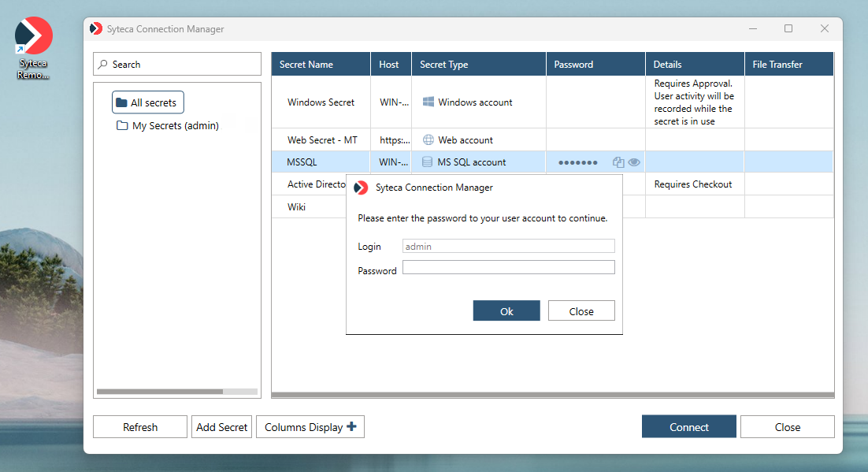Click the Refresh button
This screenshot has height=472, width=868.
[140, 427]
